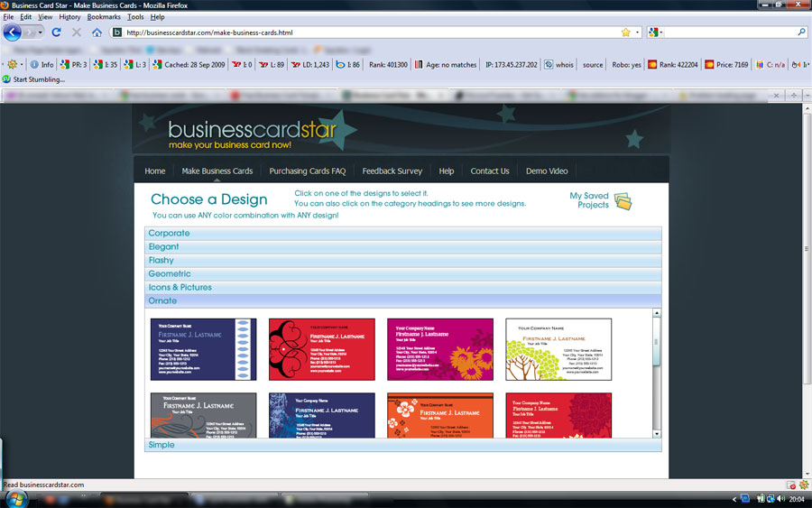Open whois lookup in toolbar
Image resolution: width=812 pixels, height=508 pixels.
pos(558,65)
